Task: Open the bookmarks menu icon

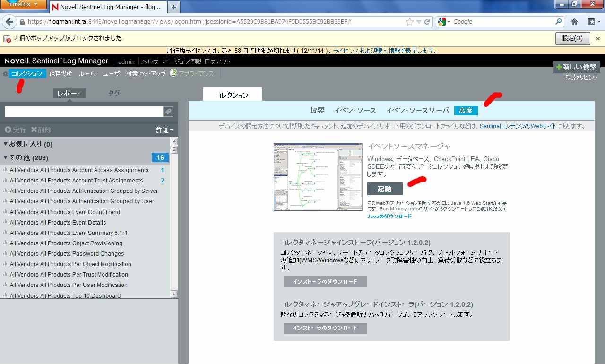Action: pos(594,22)
